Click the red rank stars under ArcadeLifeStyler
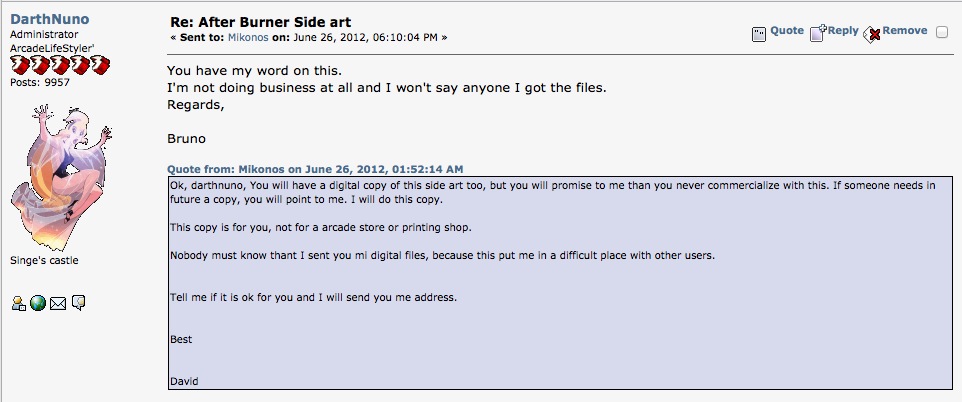 point(60,64)
